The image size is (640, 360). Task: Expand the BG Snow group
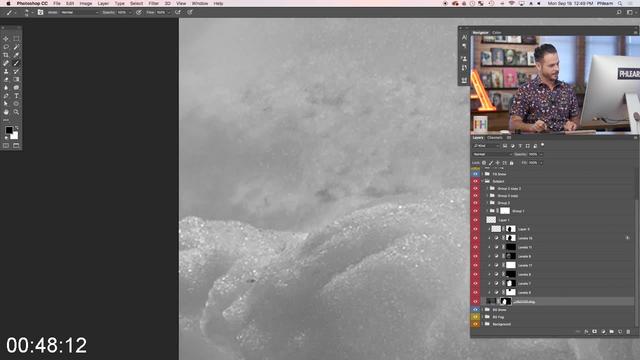coord(482,310)
